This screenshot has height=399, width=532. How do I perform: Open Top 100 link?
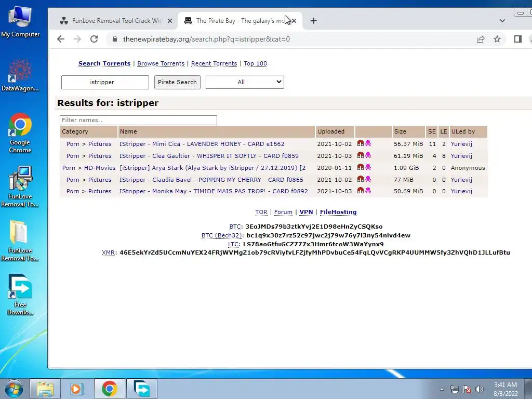click(x=255, y=63)
